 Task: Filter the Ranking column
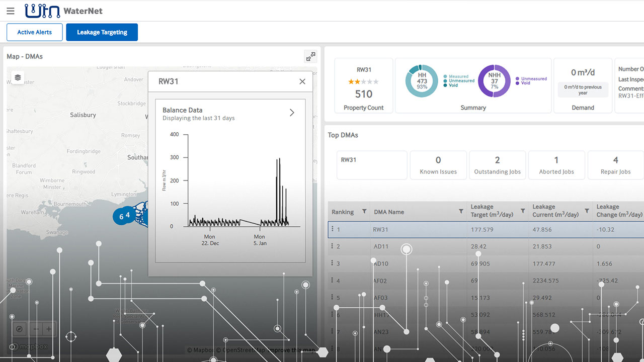tap(363, 211)
